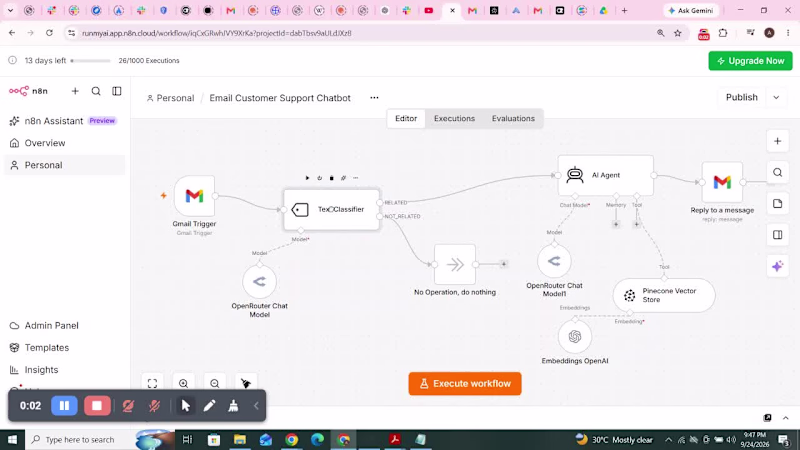Switch to the Executions tab

[x=454, y=118]
